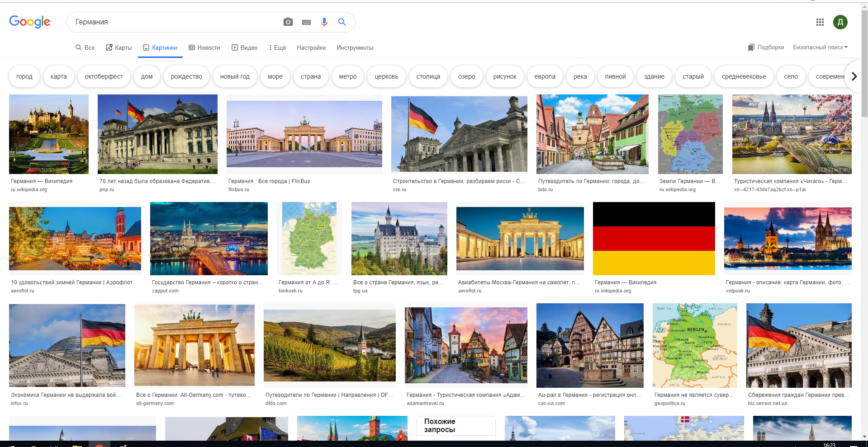
Task: Open the Google apps grid
Action: pyautogui.click(x=820, y=22)
